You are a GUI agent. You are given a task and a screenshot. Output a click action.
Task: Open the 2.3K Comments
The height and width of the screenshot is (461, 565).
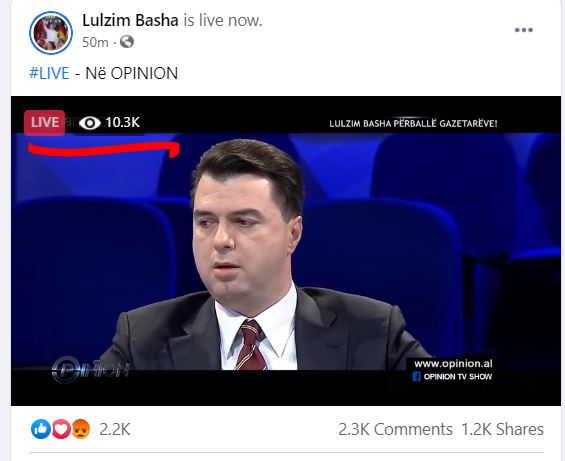coord(395,429)
